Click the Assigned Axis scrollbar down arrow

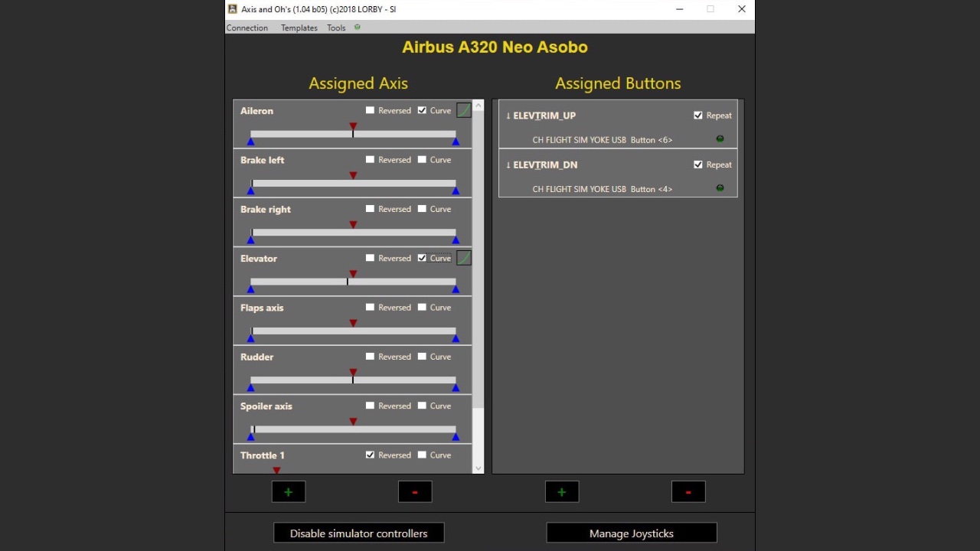(x=479, y=468)
